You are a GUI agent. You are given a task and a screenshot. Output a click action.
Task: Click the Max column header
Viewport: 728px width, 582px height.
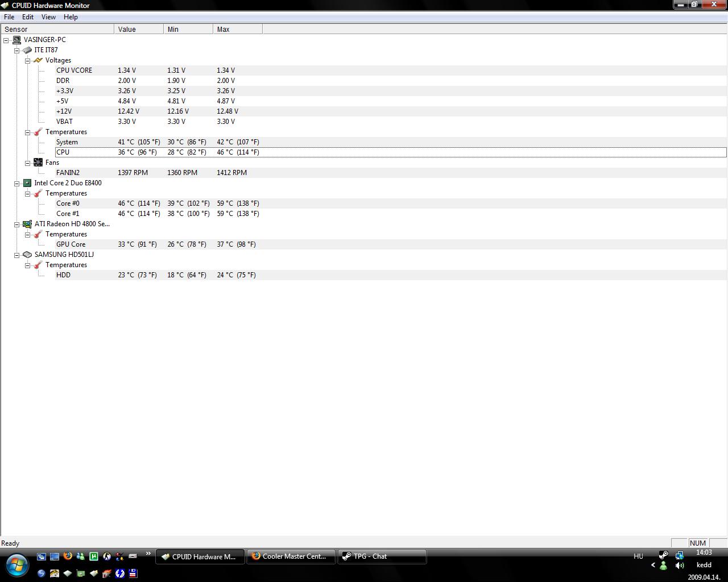238,29
